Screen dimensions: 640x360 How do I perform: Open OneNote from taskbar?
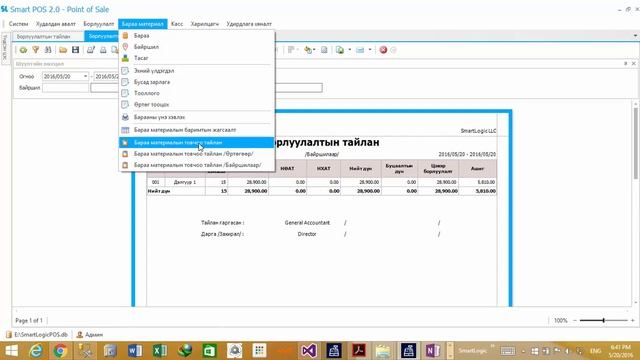click(433, 351)
